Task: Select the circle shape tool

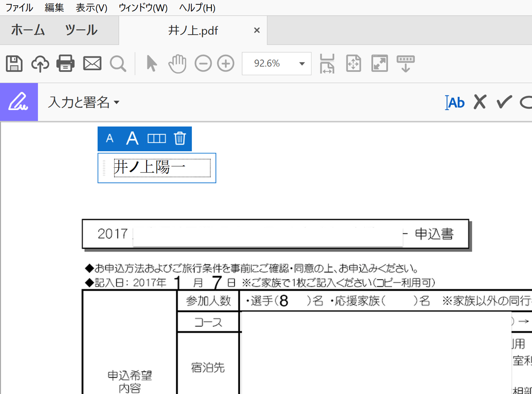Action: point(526,102)
